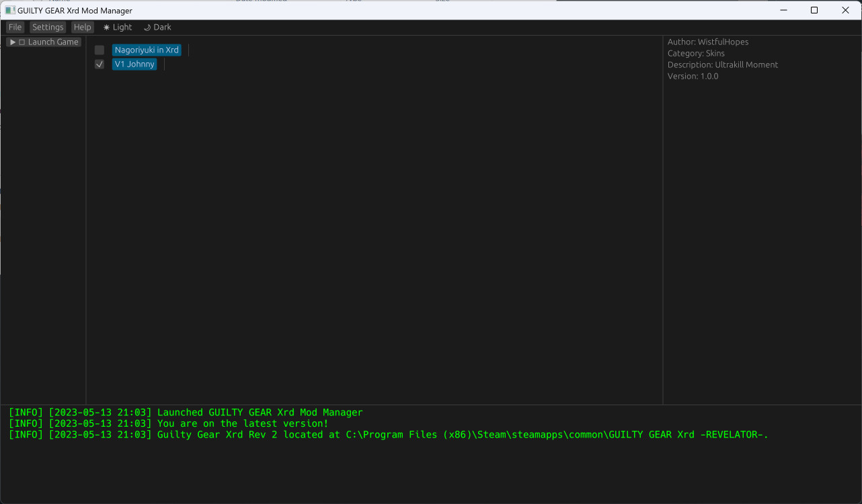The image size is (862, 504).
Task: Toggle the V1 Johnny checkbox off
Action: point(99,64)
